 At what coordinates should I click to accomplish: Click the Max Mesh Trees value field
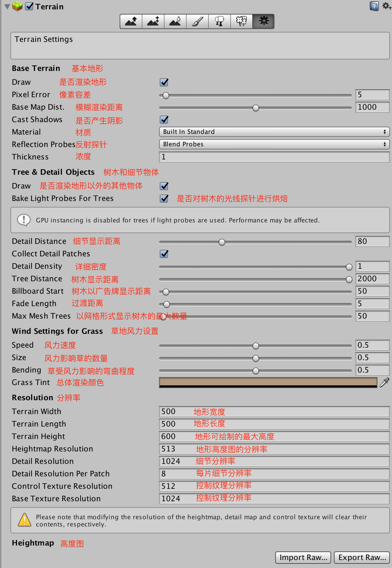(x=372, y=316)
